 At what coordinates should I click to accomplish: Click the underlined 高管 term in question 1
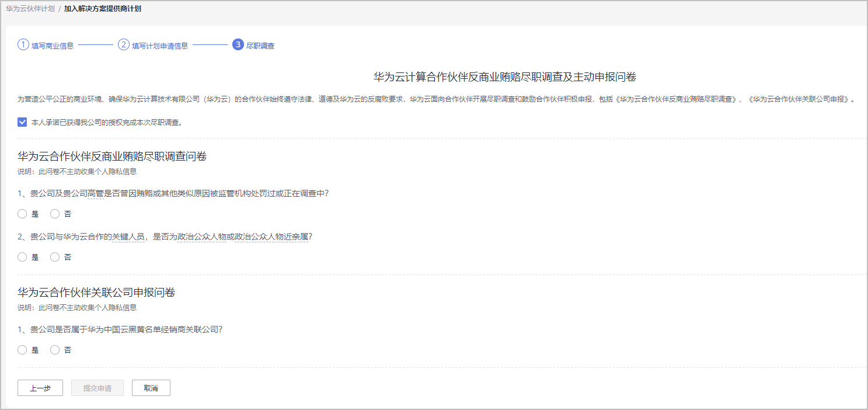tap(95, 193)
